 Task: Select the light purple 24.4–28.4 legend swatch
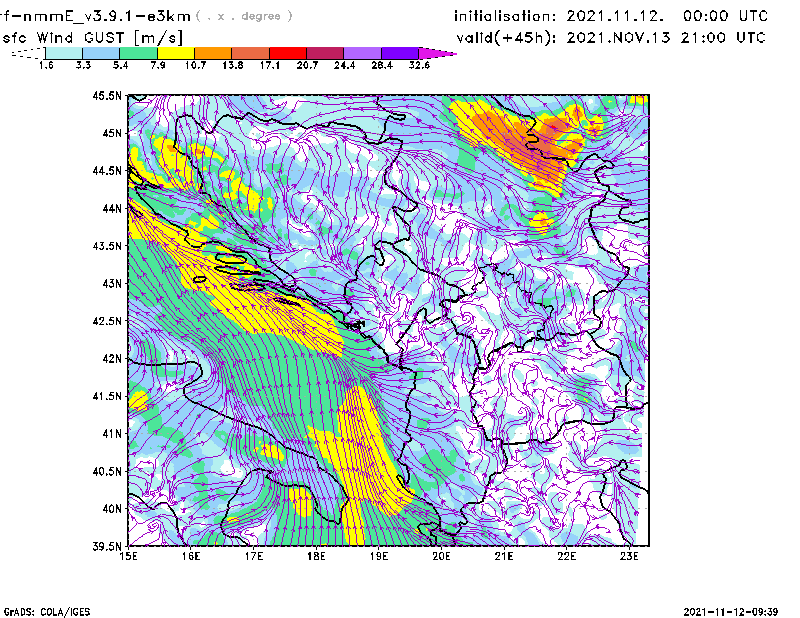point(362,53)
